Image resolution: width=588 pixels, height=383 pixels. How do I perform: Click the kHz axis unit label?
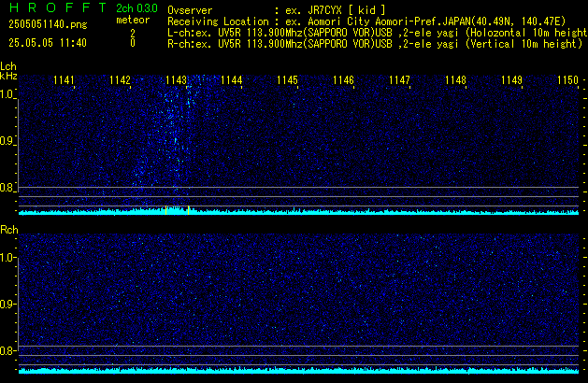point(8,76)
